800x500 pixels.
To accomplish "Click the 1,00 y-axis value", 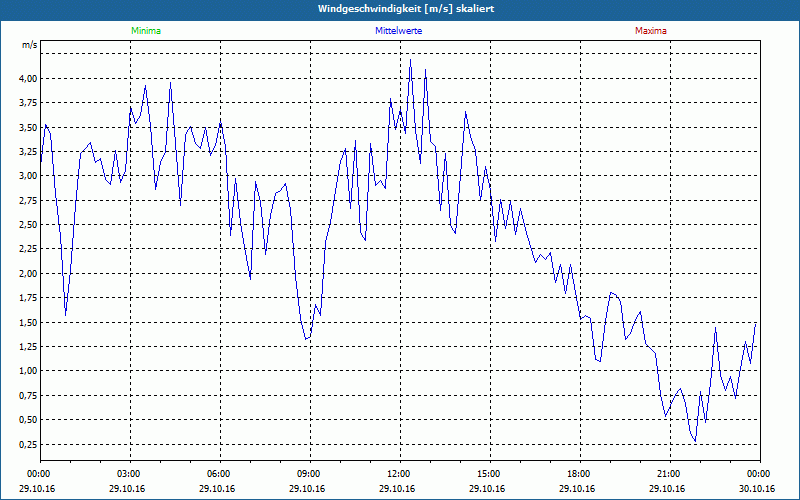I will tap(29, 371).
